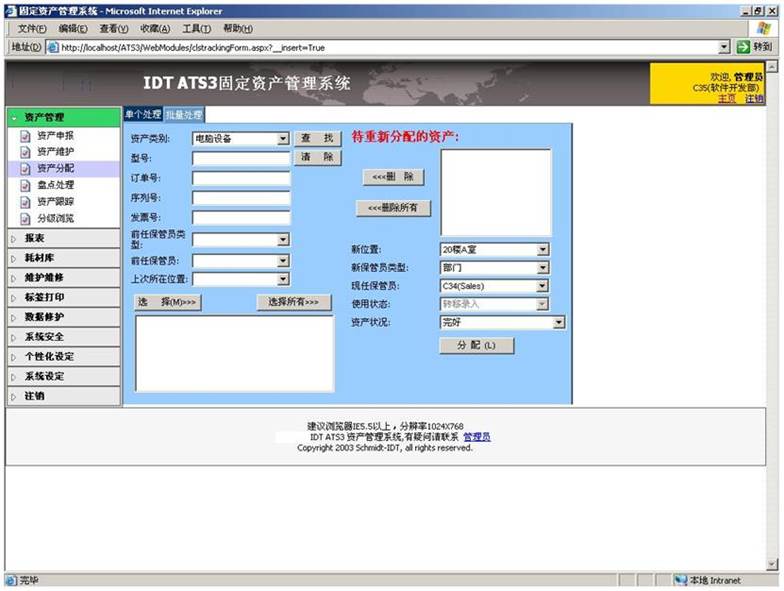Click the 管理员 contact link in footer
This screenshot has height=591, width=784.
click(477, 437)
